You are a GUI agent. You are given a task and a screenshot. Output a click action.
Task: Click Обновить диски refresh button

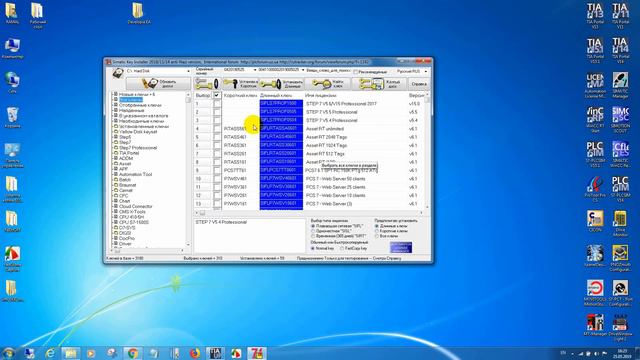[158, 84]
